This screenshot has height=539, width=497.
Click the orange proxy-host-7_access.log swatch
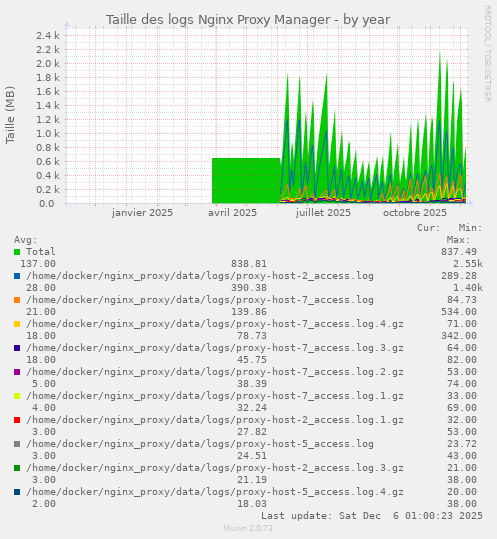pyautogui.click(x=17, y=300)
